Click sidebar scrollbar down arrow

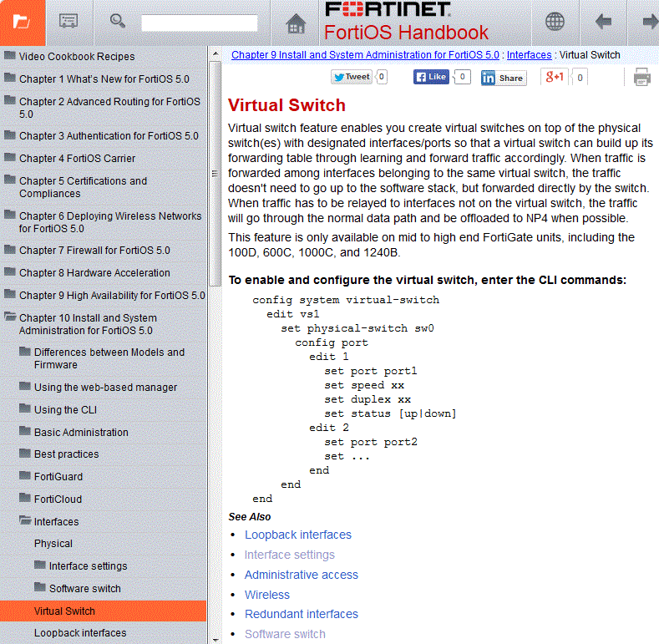point(215,640)
